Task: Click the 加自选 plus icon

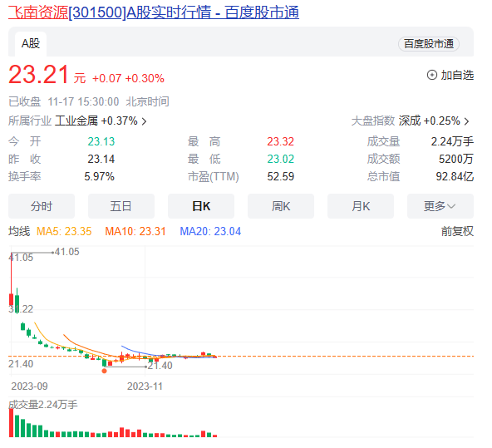Action: point(432,75)
